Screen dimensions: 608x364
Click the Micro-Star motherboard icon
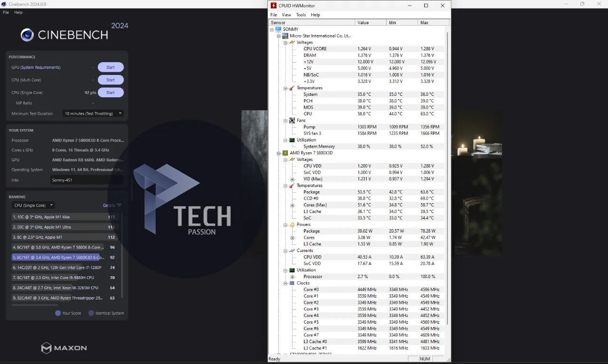[285, 36]
